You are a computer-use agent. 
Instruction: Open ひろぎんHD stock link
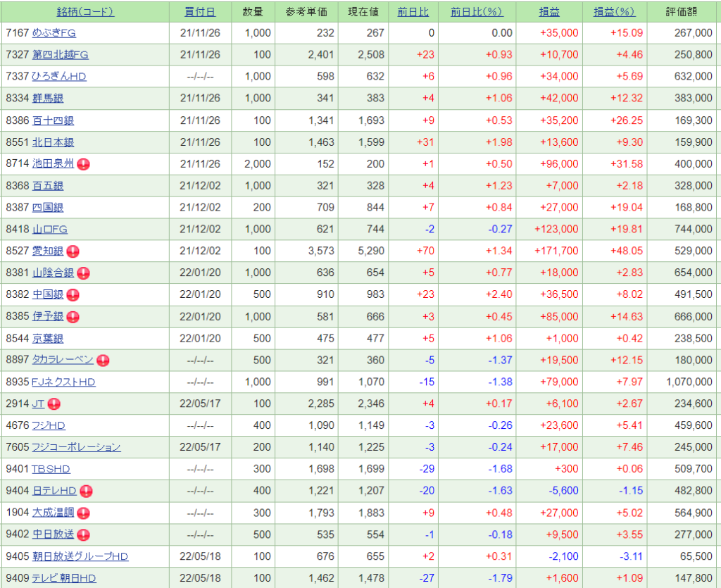[x=59, y=76]
